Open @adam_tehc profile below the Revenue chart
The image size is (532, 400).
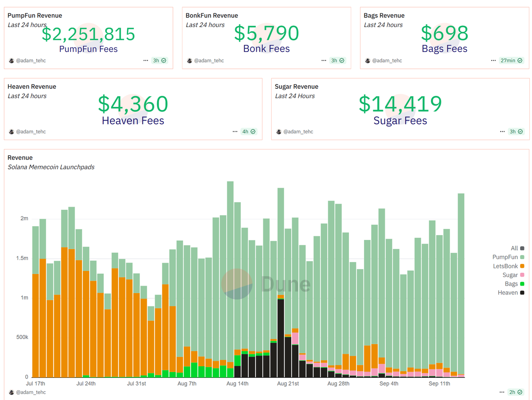pos(31,392)
